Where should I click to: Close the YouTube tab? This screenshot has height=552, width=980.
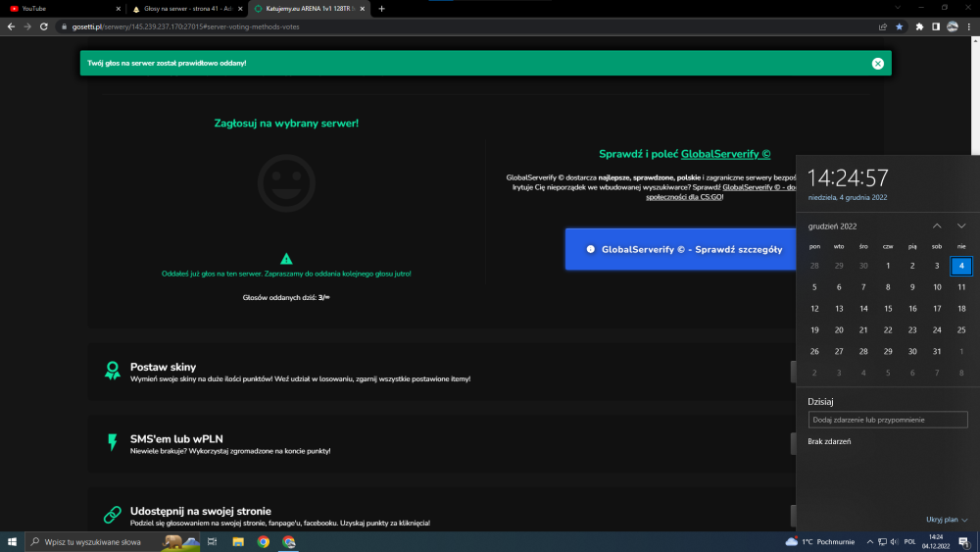[x=119, y=9]
